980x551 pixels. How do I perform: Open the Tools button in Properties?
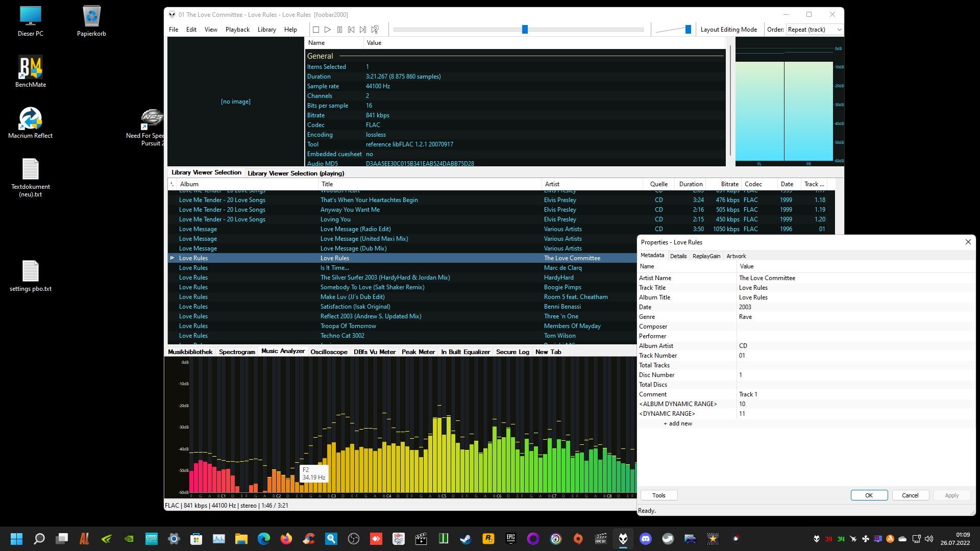658,495
